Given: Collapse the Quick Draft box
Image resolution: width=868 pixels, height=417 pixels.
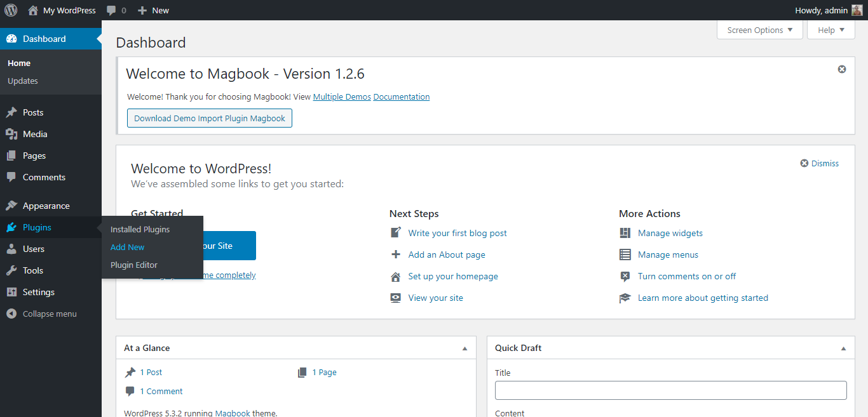Looking at the screenshot, I should 843,348.
